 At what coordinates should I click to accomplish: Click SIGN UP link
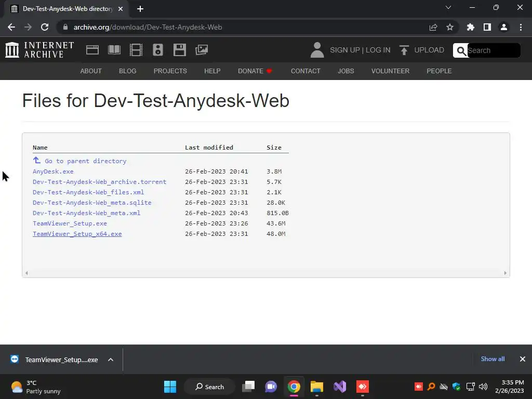click(x=345, y=50)
